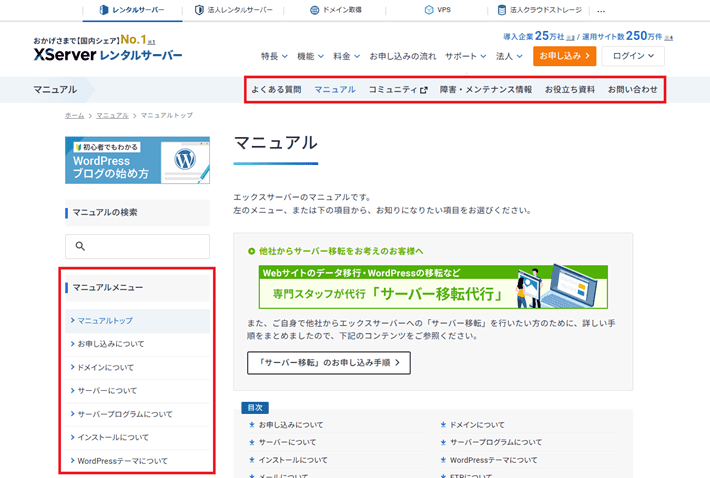The width and height of the screenshot is (710, 478).
Task: Click the マニュアル breadcrumb link
Action: (x=112, y=115)
